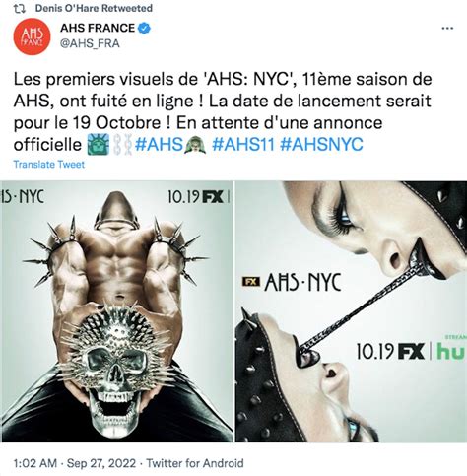This screenshot has height=476, width=467.
Task: Open the spiked skull poster image
Action: (117, 311)
